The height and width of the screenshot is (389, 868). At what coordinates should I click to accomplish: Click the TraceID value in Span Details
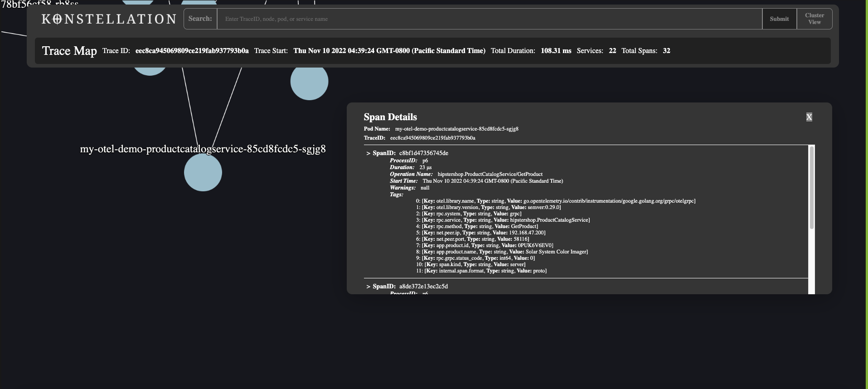coord(433,138)
